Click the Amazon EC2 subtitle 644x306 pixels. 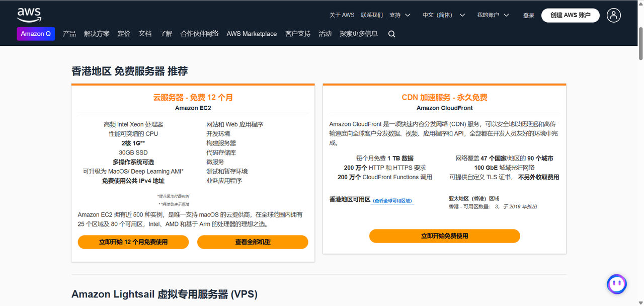193,108
